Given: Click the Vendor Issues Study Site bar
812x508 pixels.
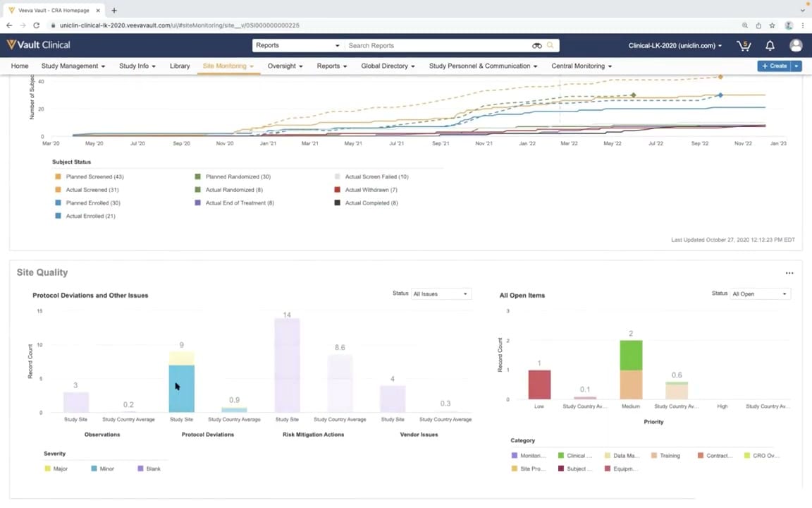Looking at the screenshot, I should pyautogui.click(x=393, y=399).
